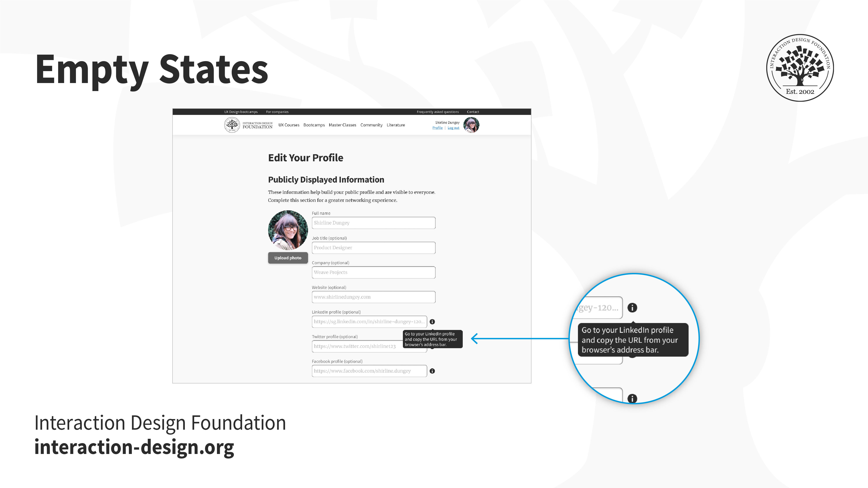Click the Website optional input field
868x488 pixels.
click(372, 297)
